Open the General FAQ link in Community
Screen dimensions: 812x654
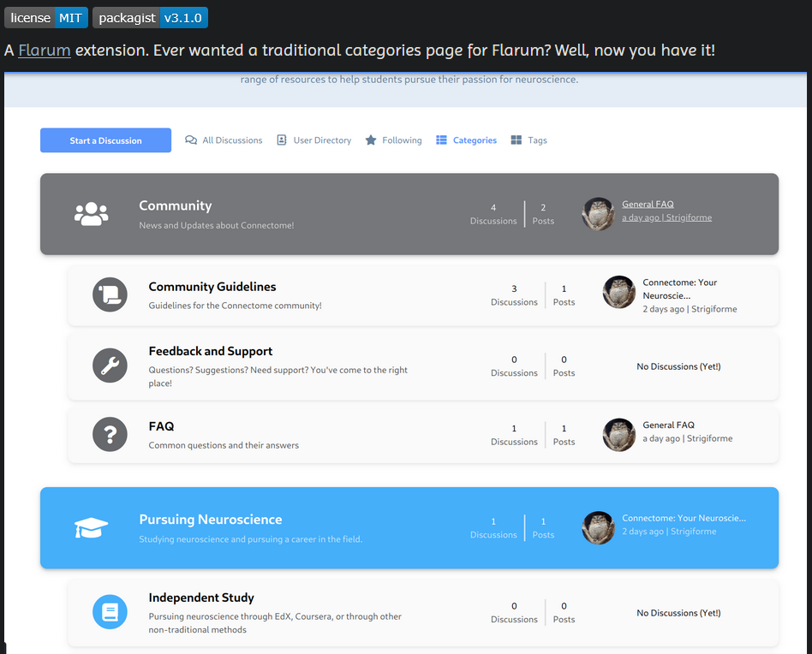pos(648,204)
